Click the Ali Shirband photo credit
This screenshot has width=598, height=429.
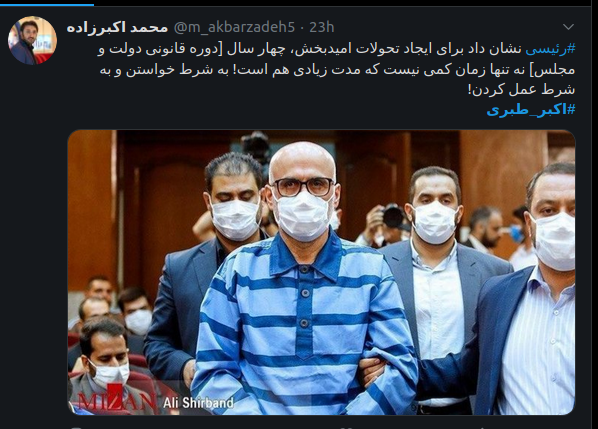(x=198, y=403)
